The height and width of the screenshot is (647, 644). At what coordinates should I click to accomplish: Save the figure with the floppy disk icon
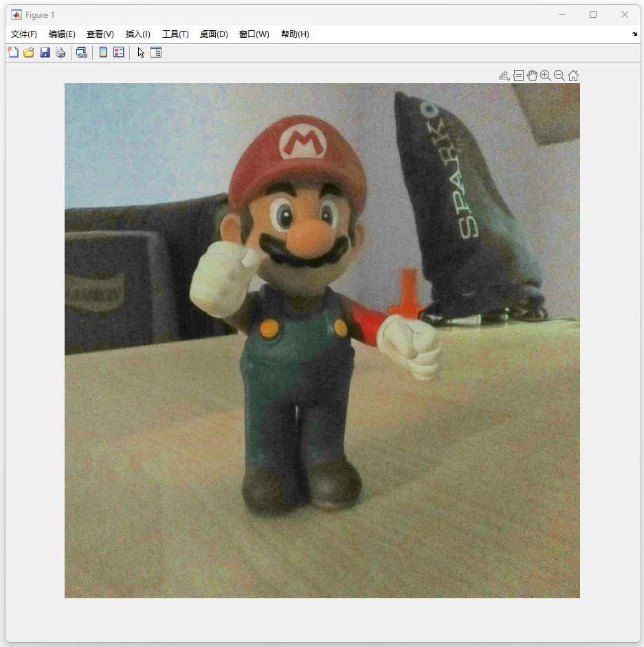[45, 52]
